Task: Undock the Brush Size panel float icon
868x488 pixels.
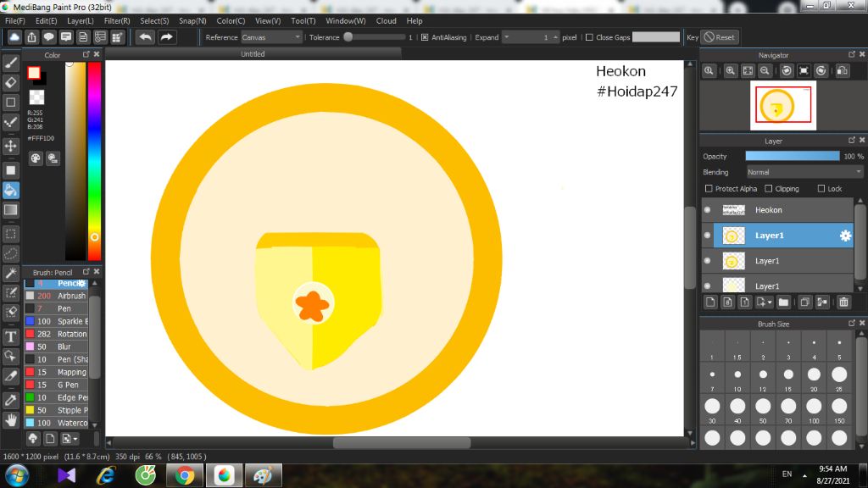Action: [851, 323]
